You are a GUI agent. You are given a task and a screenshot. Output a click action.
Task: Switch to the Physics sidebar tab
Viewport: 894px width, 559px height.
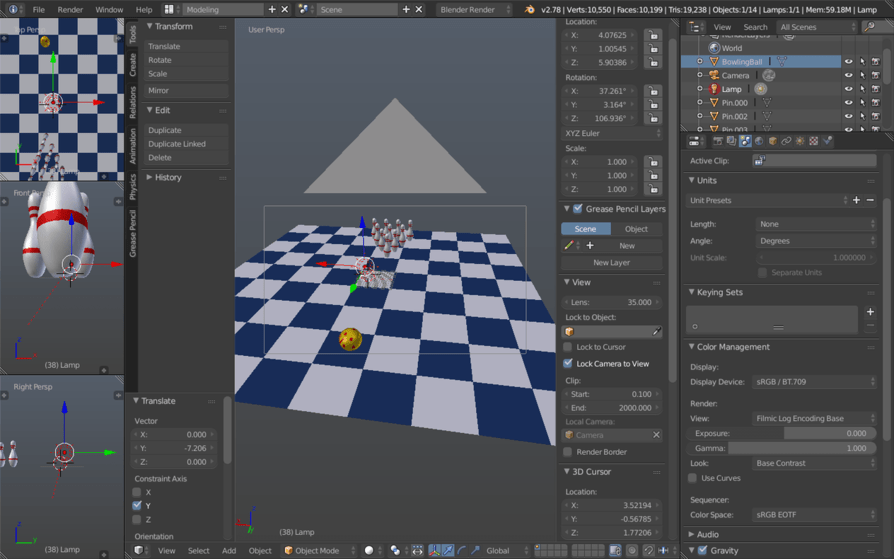click(132, 186)
